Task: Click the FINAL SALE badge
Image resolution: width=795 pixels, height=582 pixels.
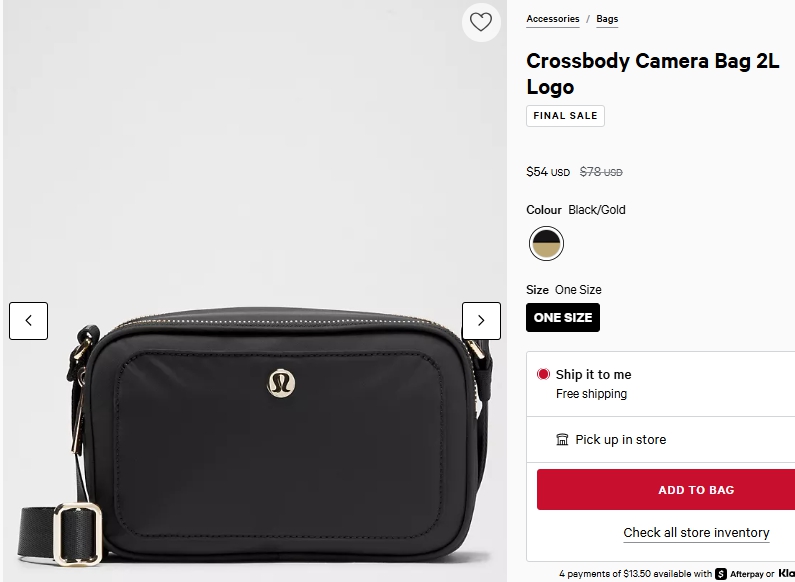Action: click(565, 116)
